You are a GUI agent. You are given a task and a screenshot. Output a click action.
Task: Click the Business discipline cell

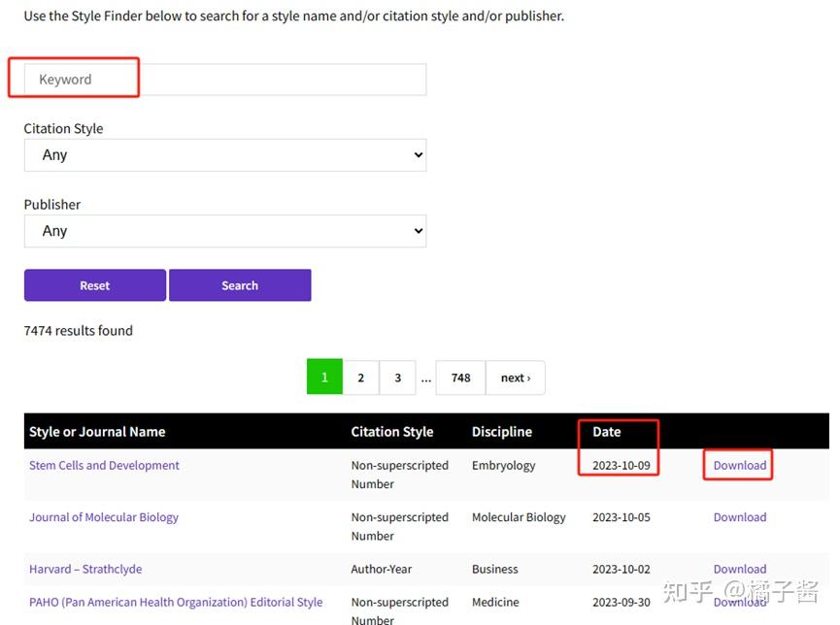[495, 569]
